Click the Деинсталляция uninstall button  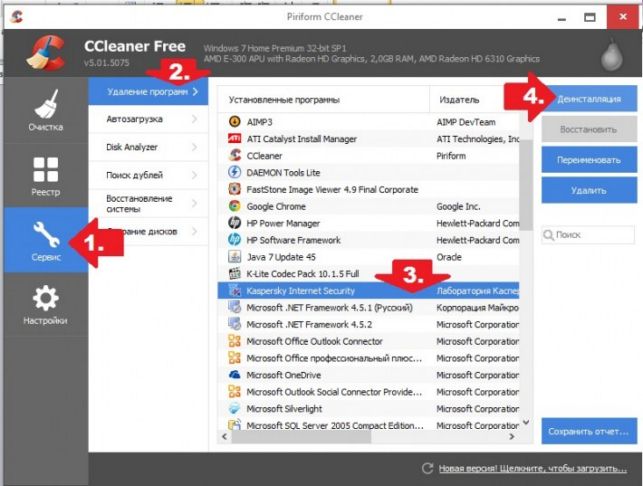click(589, 98)
